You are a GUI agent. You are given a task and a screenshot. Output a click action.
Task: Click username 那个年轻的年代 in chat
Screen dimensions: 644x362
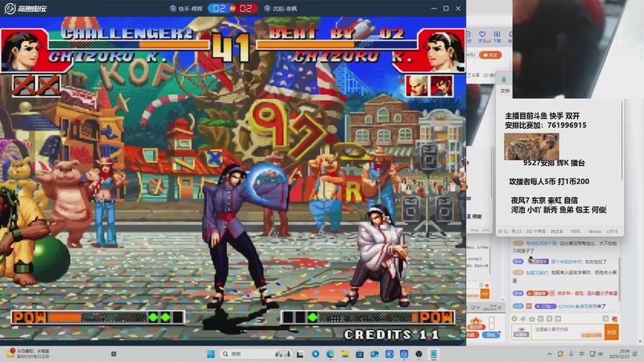pyautogui.click(x=567, y=261)
